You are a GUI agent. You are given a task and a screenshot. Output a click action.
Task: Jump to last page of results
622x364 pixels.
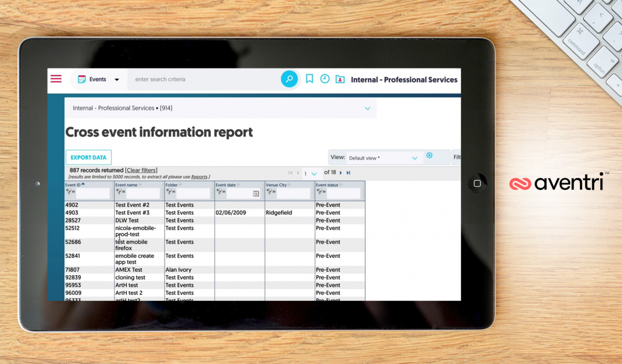[349, 173]
